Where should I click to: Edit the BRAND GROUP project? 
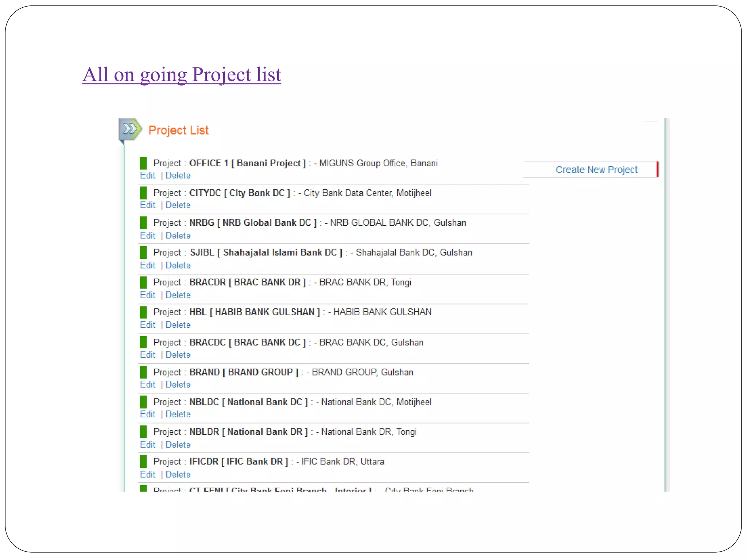coord(148,384)
